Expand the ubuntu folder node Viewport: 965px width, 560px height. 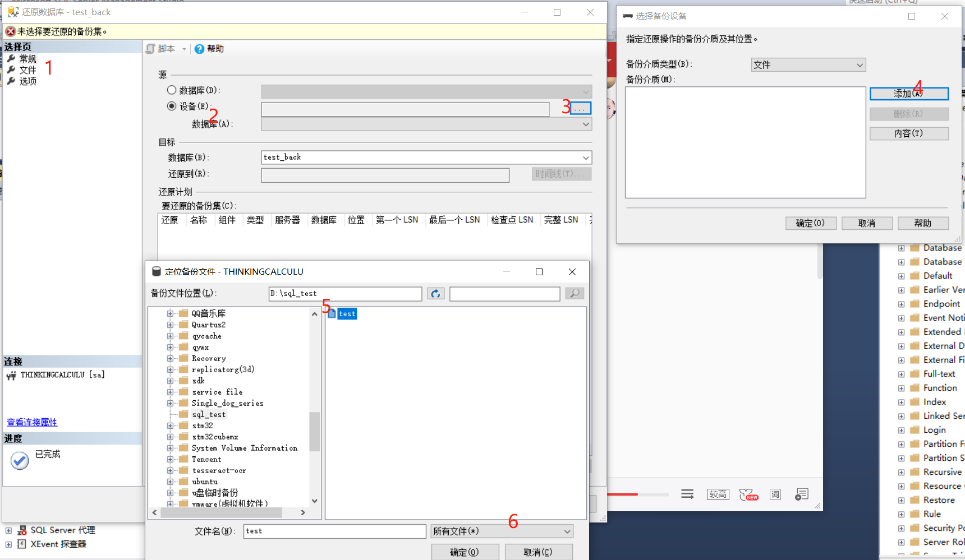[170, 482]
